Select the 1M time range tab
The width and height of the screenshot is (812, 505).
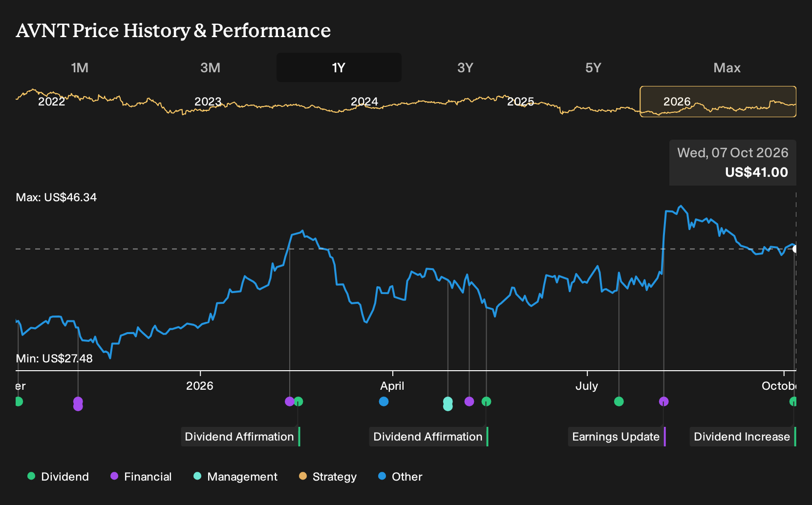(80, 67)
